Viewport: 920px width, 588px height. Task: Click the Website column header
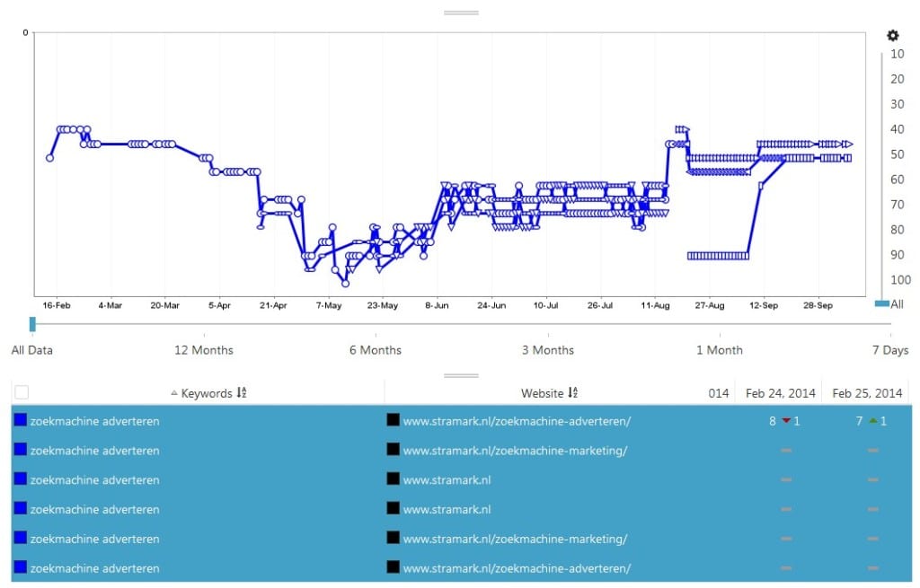point(542,393)
